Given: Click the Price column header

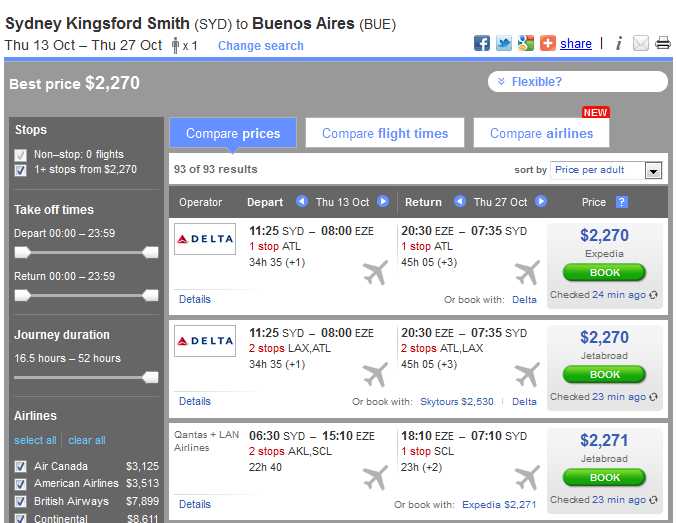Looking at the screenshot, I should [x=594, y=202].
